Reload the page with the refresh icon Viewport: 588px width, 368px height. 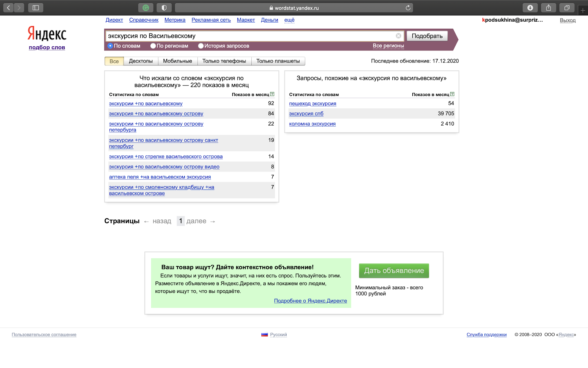[x=408, y=8]
